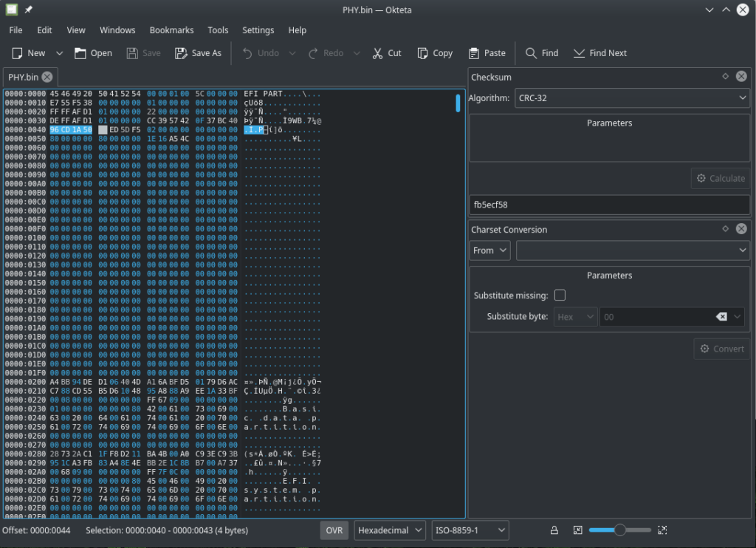Click the checksum result field fb5ecf58
The height and width of the screenshot is (548, 756).
tap(609, 205)
